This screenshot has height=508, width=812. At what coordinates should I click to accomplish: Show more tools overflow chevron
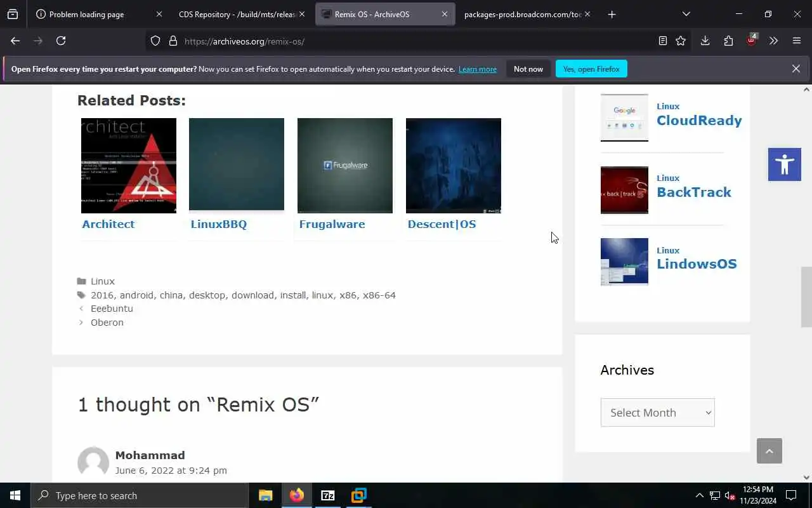(773, 41)
